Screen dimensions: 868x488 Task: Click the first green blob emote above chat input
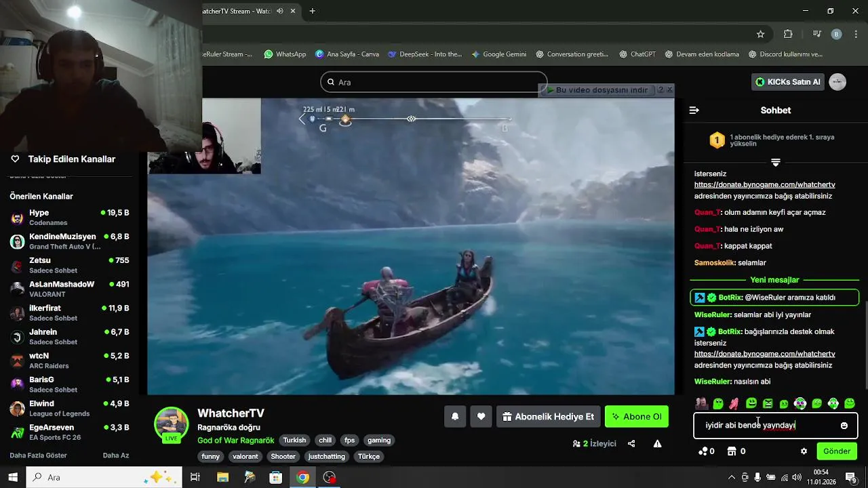pyautogui.click(x=718, y=404)
